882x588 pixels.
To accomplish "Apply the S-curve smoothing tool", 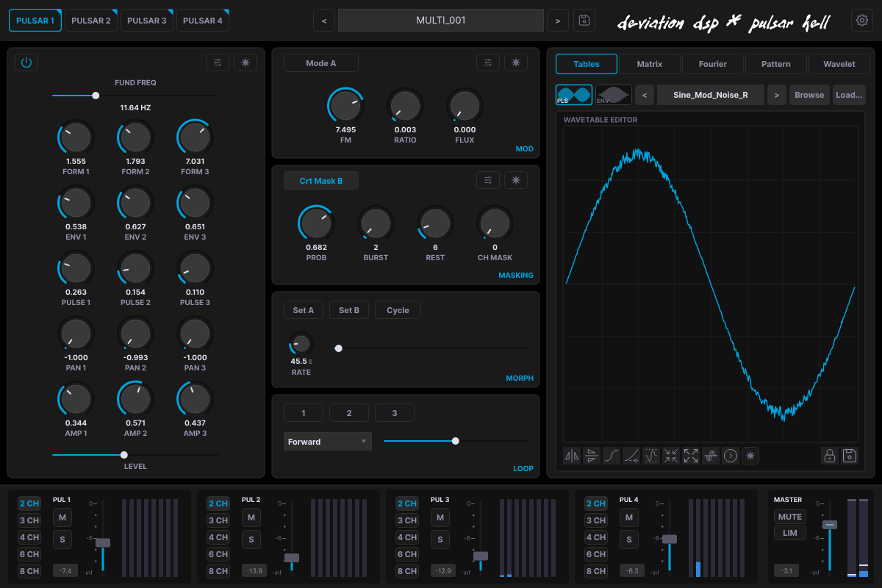I will [x=612, y=456].
